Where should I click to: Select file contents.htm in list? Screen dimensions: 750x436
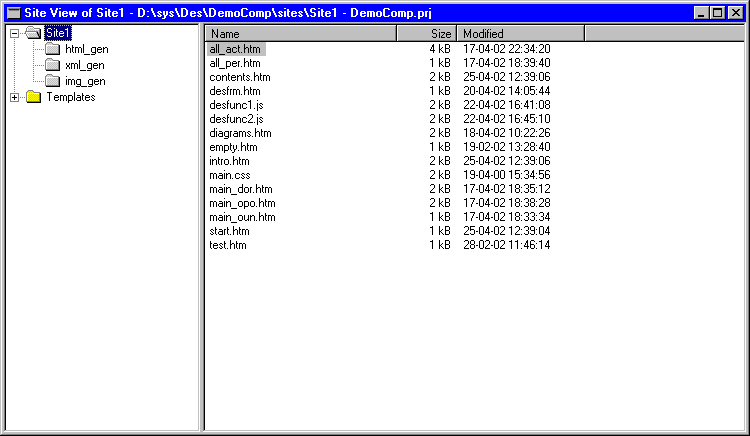[240, 77]
